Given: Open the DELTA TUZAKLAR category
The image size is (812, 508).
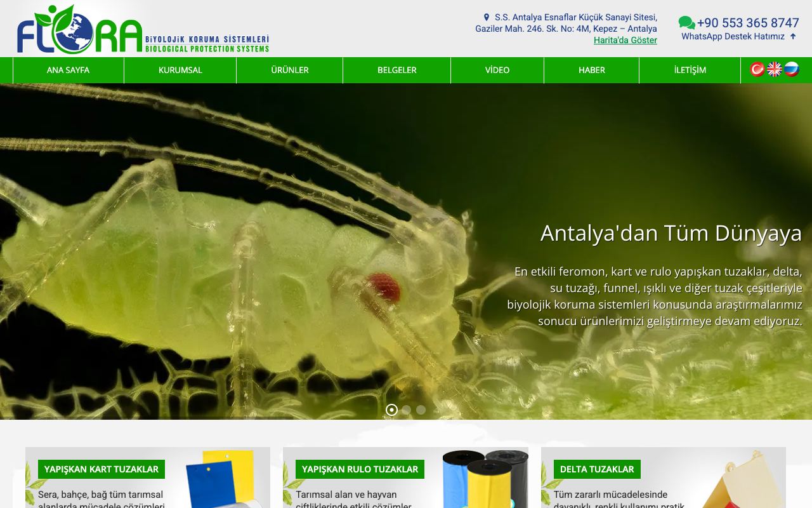Looking at the screenshot, I should [597, 469].
